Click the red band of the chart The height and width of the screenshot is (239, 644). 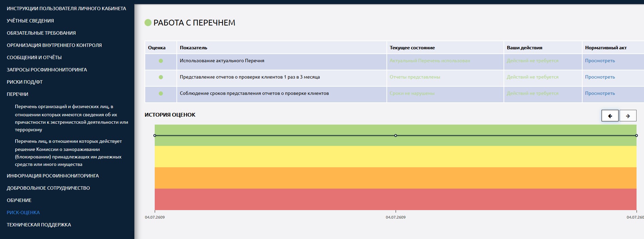[396, 199]
